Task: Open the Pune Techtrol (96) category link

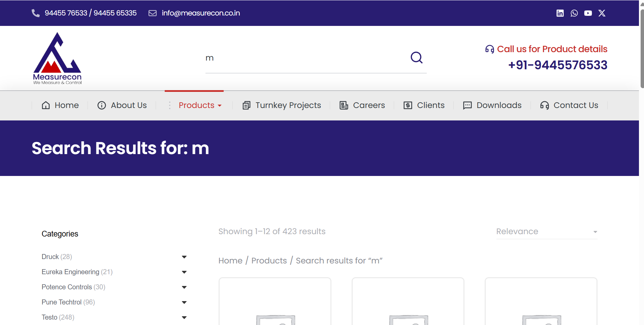Action: click(x=68, y=302)
